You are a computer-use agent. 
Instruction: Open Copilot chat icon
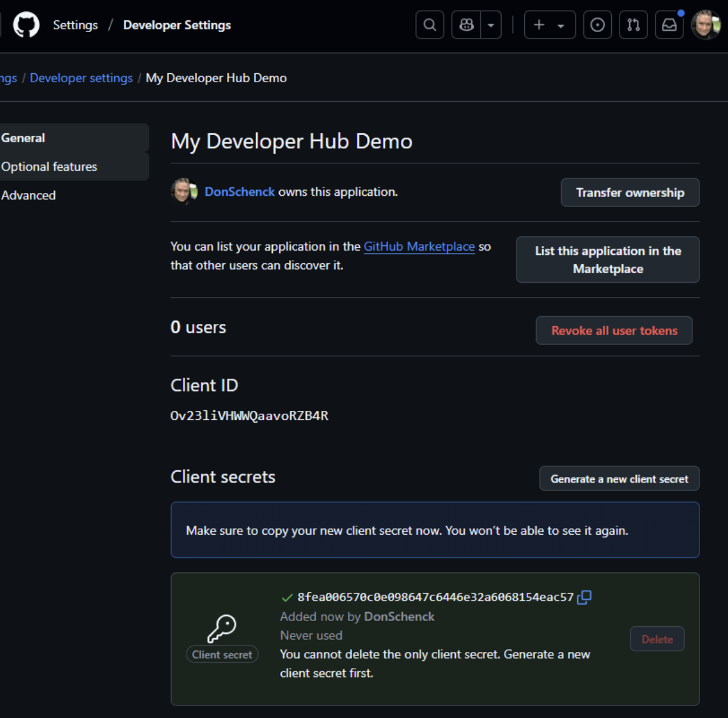tap(466, 25)
